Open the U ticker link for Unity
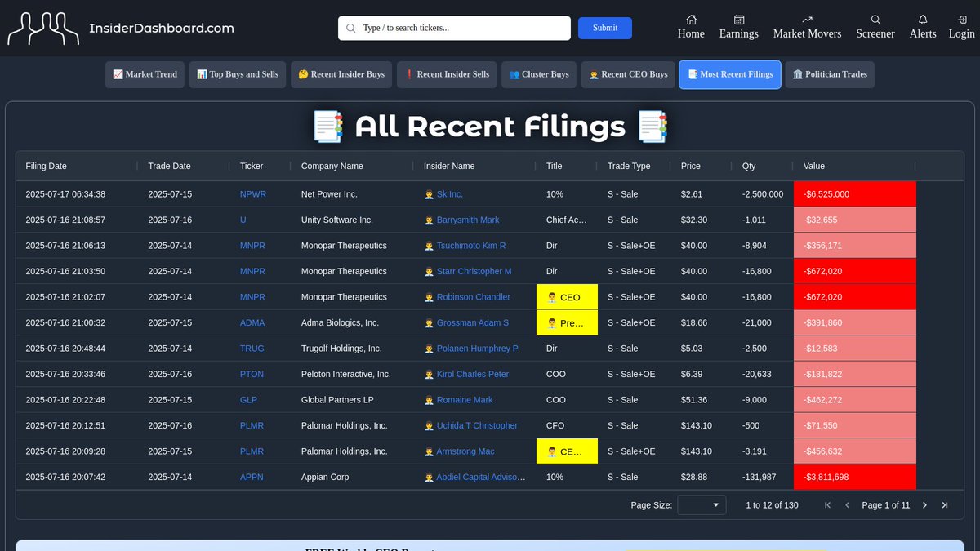980x551 pixels. [243, 220]
